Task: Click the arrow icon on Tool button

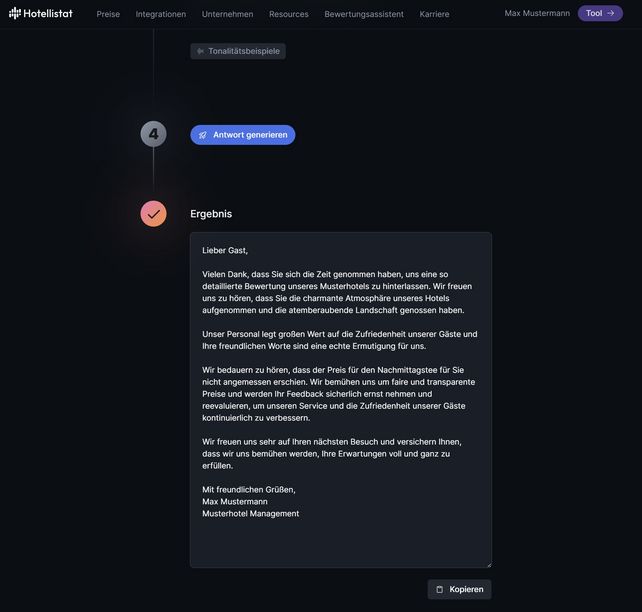Action: [x=611, y=13]
